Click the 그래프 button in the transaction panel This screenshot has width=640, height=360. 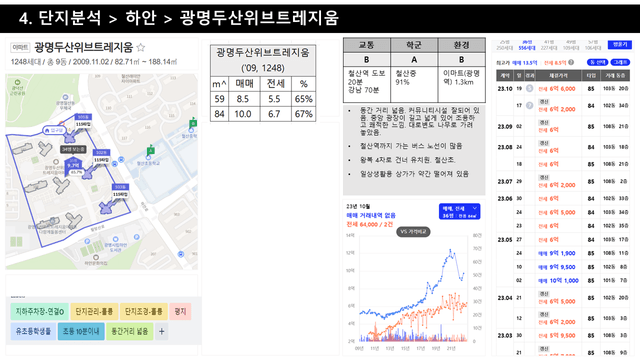pyautogui.click(x=620, y=62)
